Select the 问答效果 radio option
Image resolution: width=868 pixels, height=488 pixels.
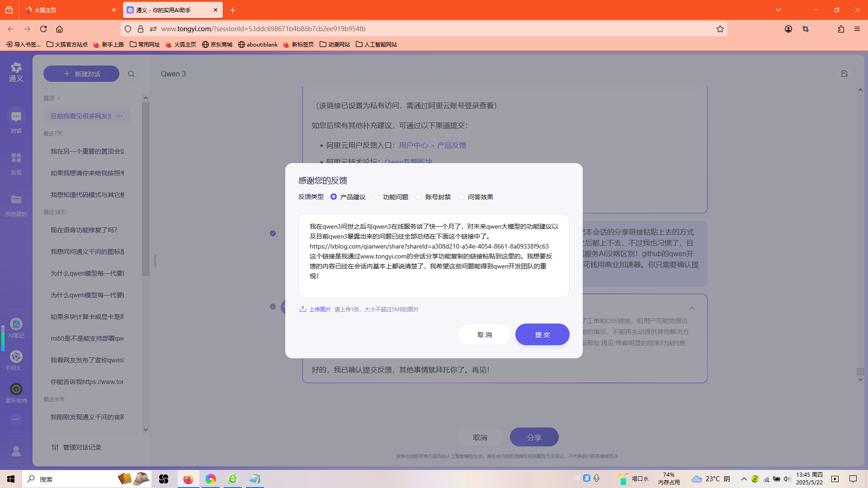click(x=461, y=197)
